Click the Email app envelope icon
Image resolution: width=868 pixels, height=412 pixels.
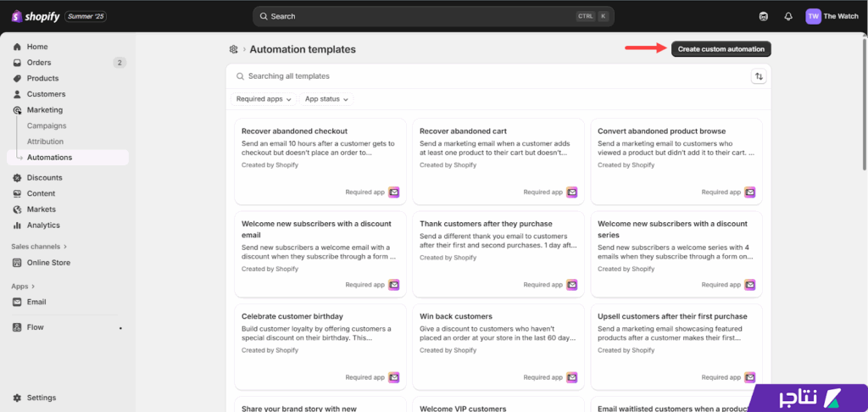click(x=17, y=302)
